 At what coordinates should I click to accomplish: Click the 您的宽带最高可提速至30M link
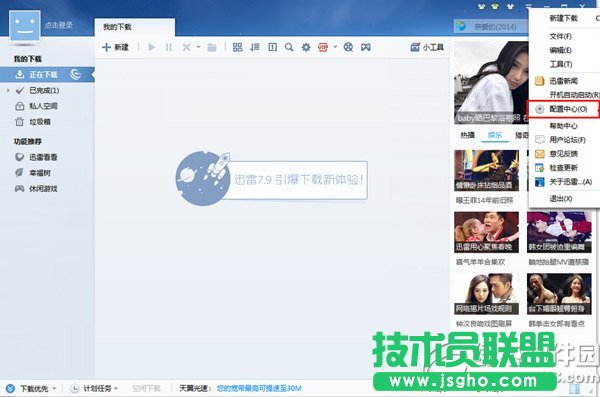[259, 389]
